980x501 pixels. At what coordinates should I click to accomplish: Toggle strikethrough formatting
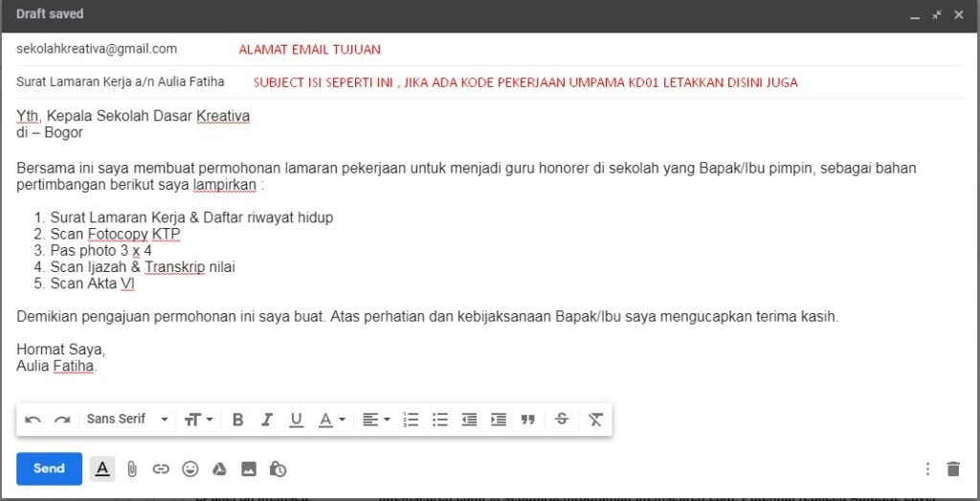click(562, 419)
